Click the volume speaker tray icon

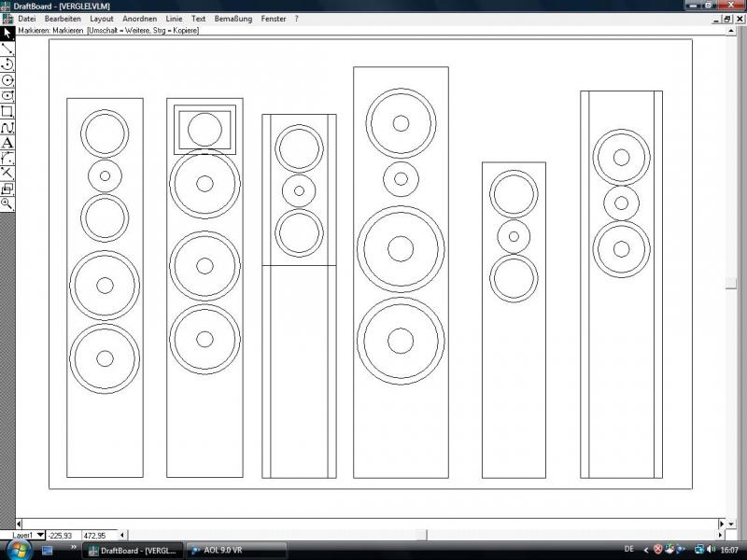tap(710, 550)
